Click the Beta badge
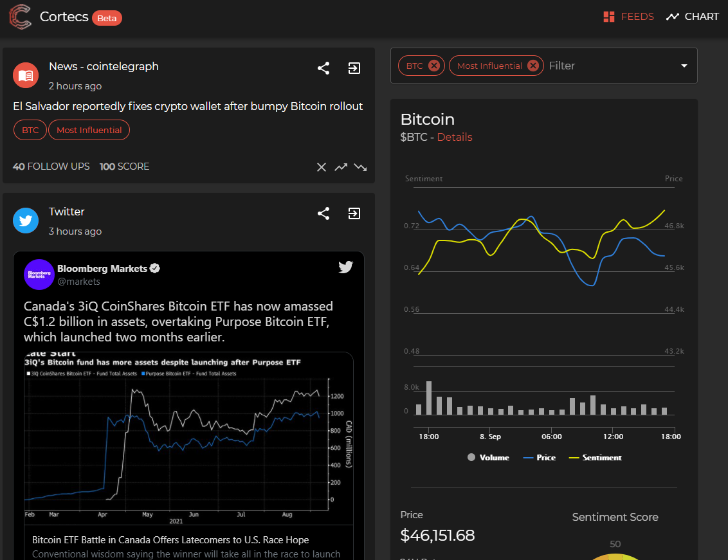Viewport: 728px width, 560px height. click(107, 18)
